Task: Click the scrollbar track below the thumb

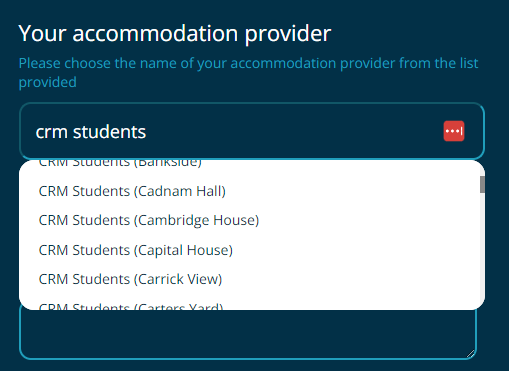Action: click(482, 247)
